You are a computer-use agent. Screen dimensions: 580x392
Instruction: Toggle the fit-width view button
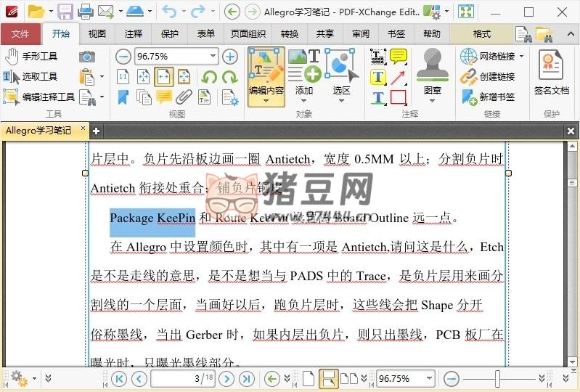[x=164, y=76]
